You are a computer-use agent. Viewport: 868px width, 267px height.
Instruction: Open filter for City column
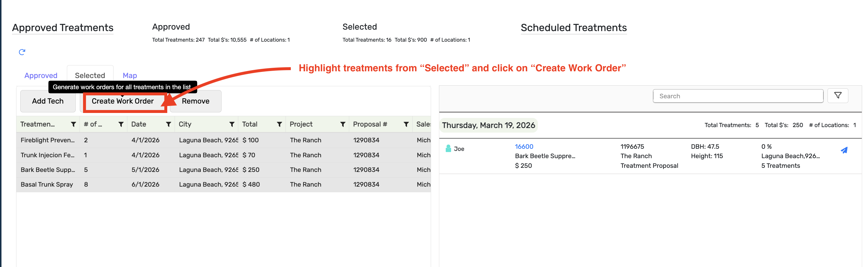[232, 124]
